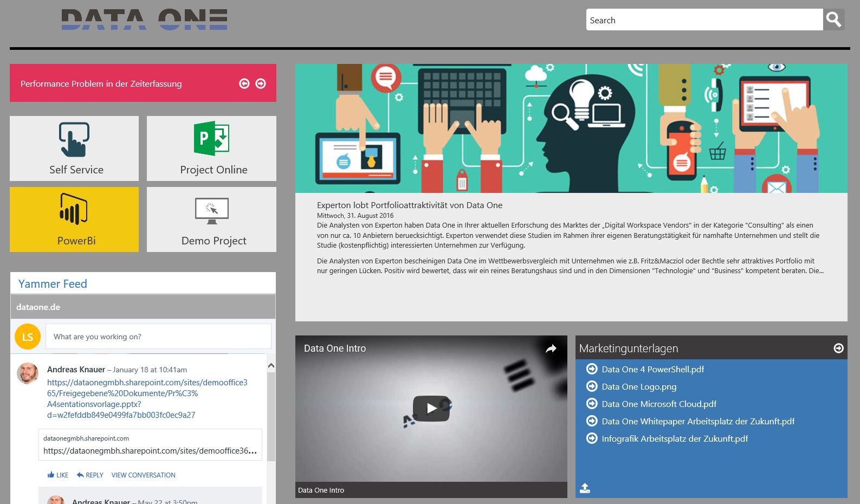
Task: Launch the PowerBi tile
Action: pos(74,219)
